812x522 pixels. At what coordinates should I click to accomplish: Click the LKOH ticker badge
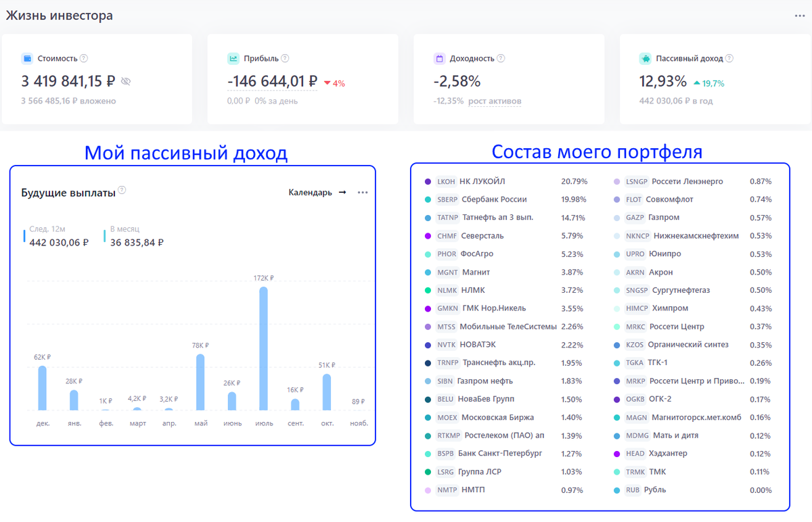pos(447,182)
